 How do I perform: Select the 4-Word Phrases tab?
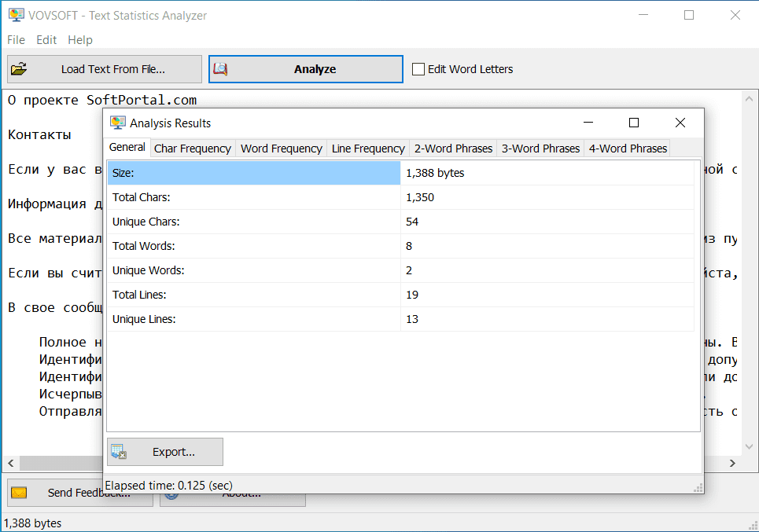(x=627, y=148)
